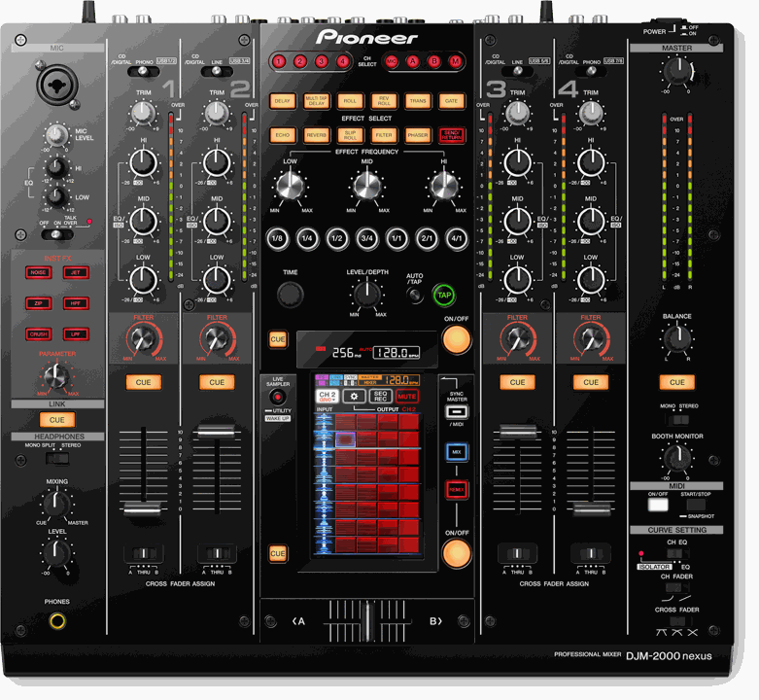This screenshot has height=700, width=759.
Task: Select the 1/2 beat button
Action: coord(337,238)
